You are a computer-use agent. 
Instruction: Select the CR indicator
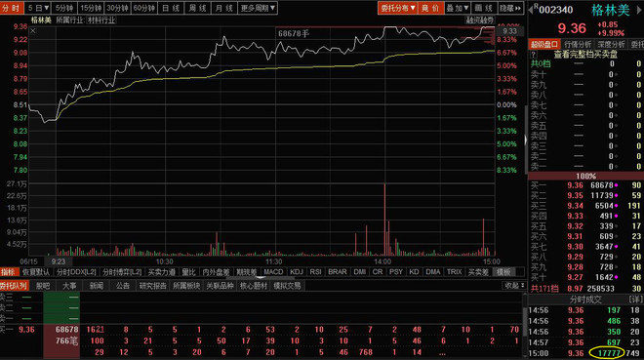(378, 272)
